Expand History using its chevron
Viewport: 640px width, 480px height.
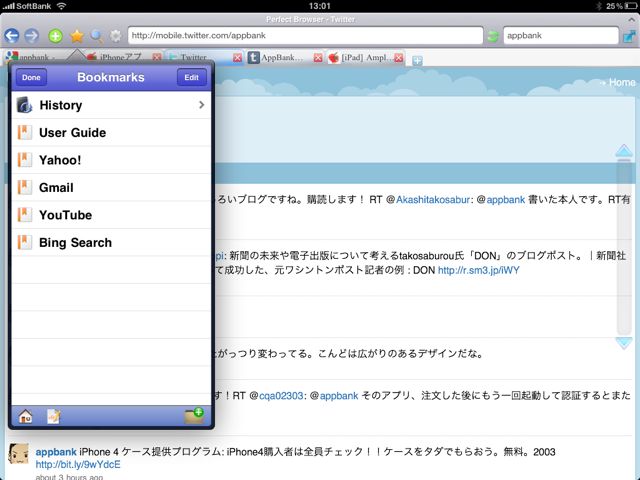coord(201,105)
